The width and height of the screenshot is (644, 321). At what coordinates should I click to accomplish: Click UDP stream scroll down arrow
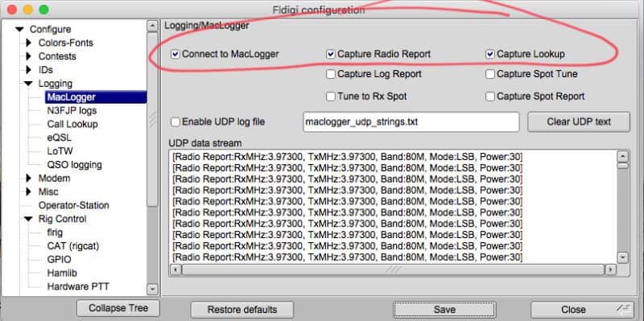623,257
